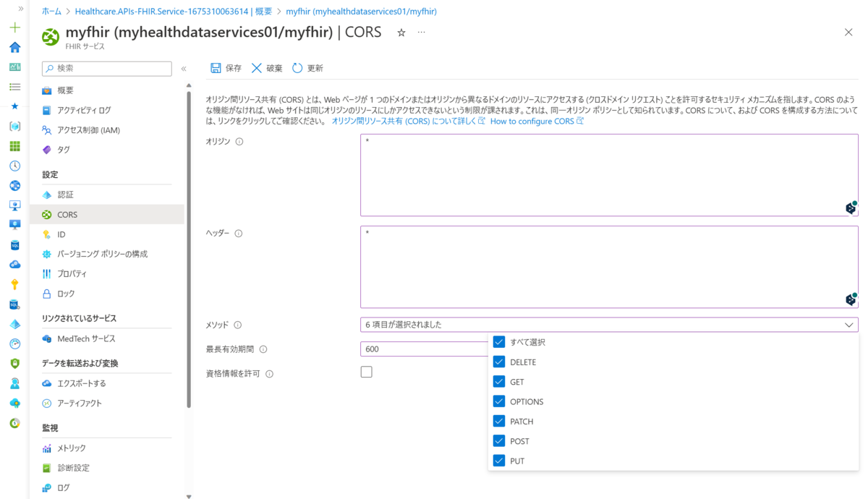
Task: Open the Dashboard chart icon in rail
Action: 14,67
